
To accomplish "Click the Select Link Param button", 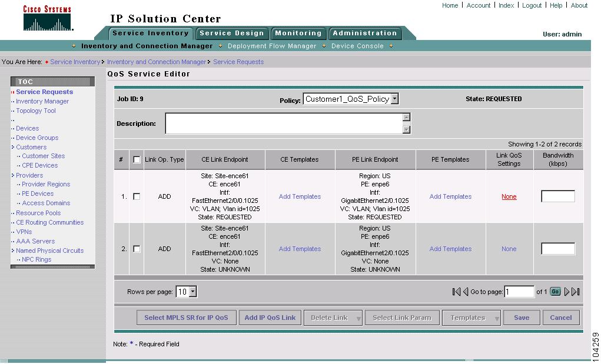I will (x=402, y=318).
